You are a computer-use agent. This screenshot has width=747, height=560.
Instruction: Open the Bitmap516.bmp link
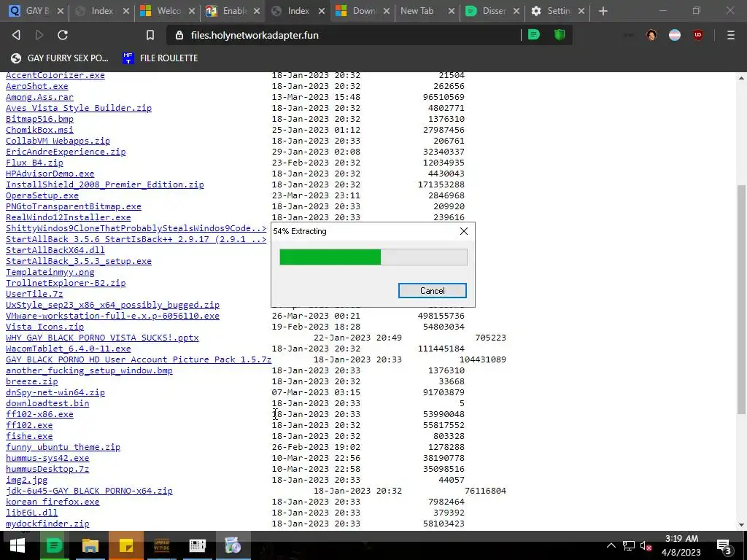point(39,119)
